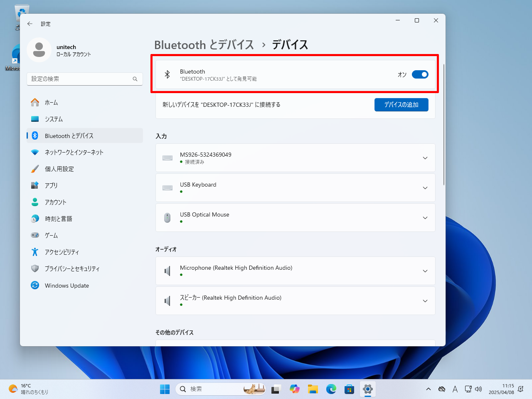Click keyboard icon beside MS926-5324369049
Viewport: 532px width, 399px height.
167,158
